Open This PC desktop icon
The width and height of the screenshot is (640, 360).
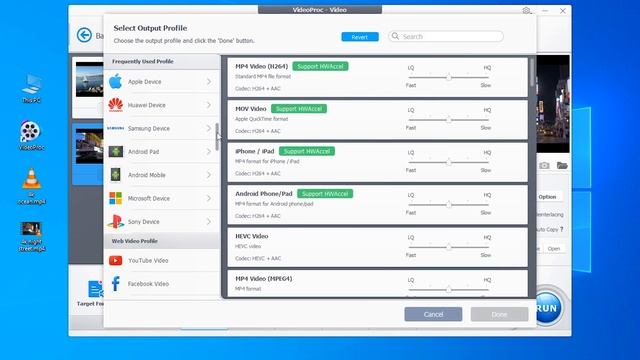coord(31,88)
